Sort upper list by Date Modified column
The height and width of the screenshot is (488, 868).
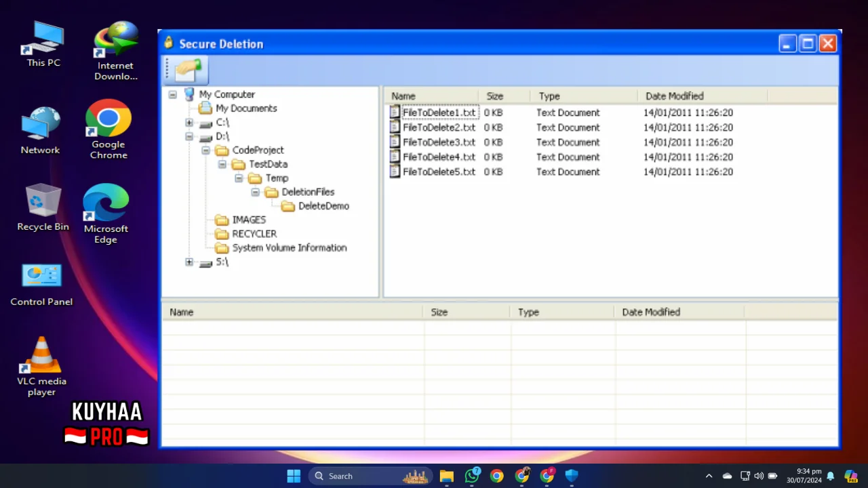(703, 96)
